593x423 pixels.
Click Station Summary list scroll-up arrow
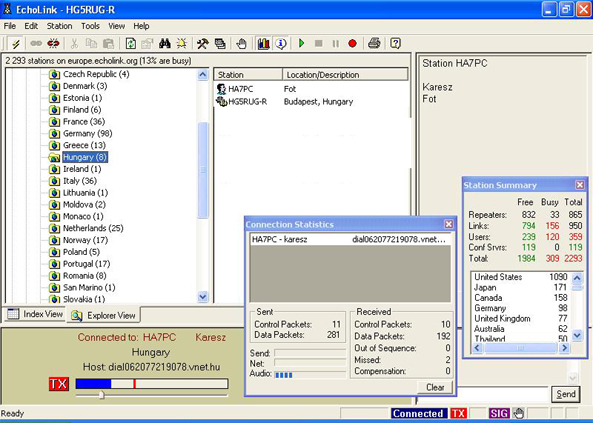577,278
